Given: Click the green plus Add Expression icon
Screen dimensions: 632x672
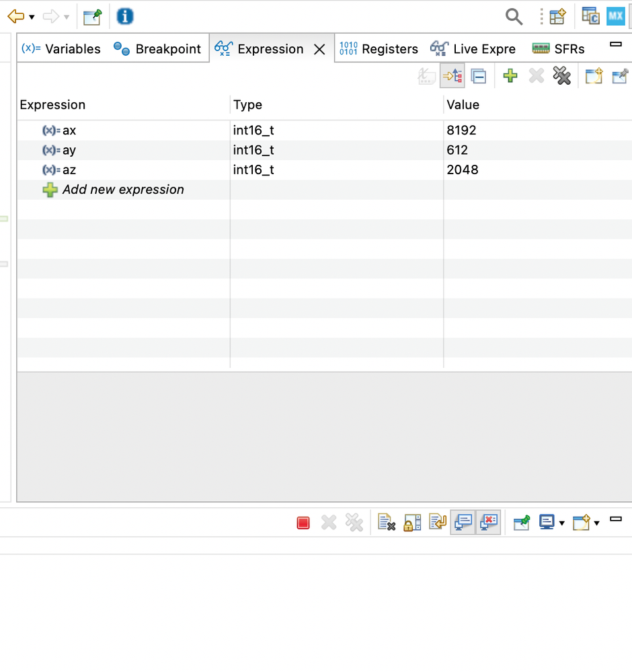Looking at the screenshot, I should click(x=510, y=76).
